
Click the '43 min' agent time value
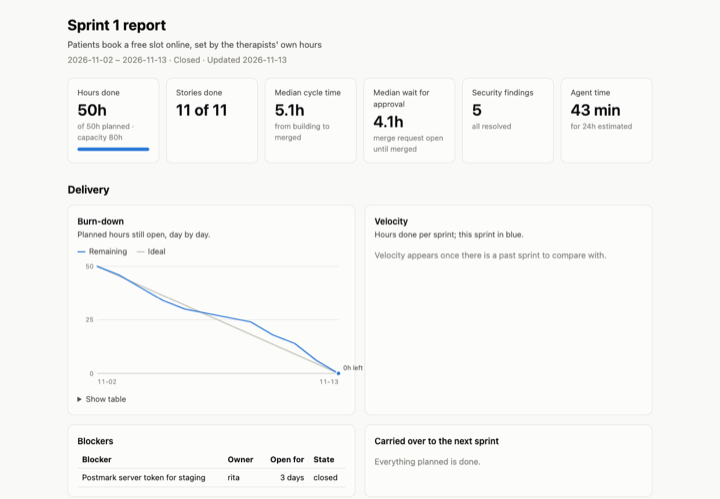click(x=595, y=110)
